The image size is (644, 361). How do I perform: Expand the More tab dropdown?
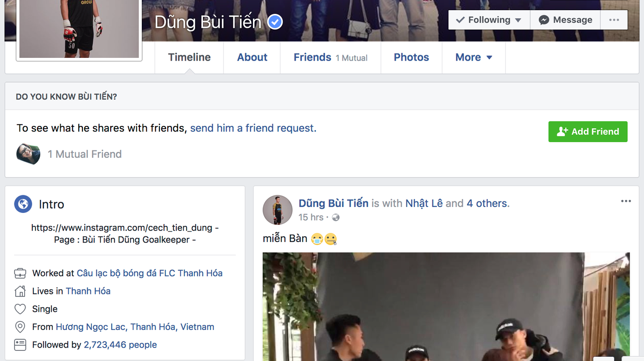coord(474,57)
